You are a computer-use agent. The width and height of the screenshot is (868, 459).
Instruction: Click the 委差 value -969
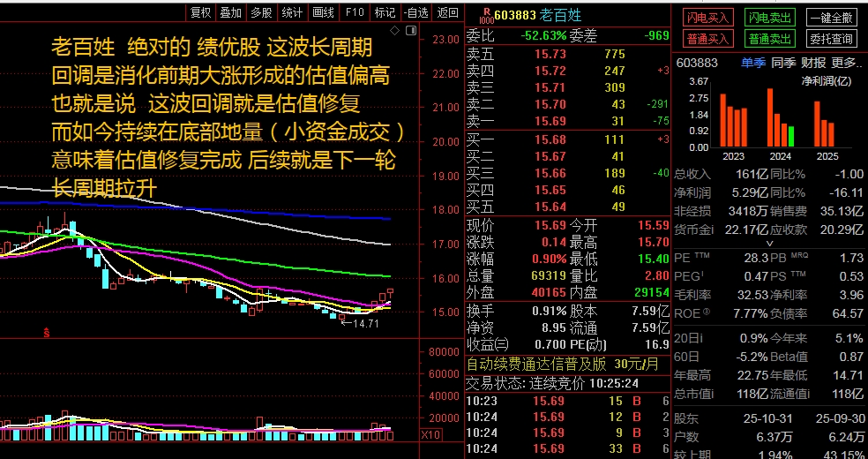coord(656,36)
